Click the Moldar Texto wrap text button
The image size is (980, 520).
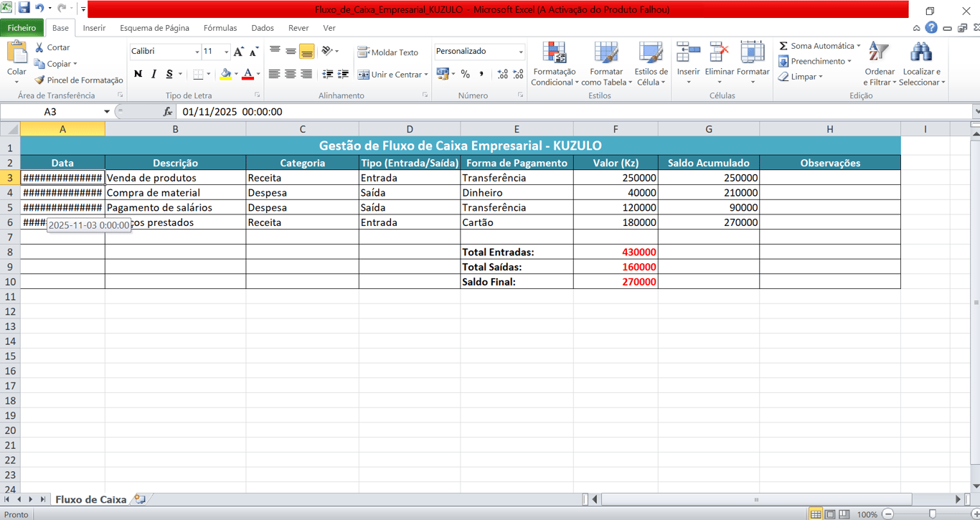(388, 52)
